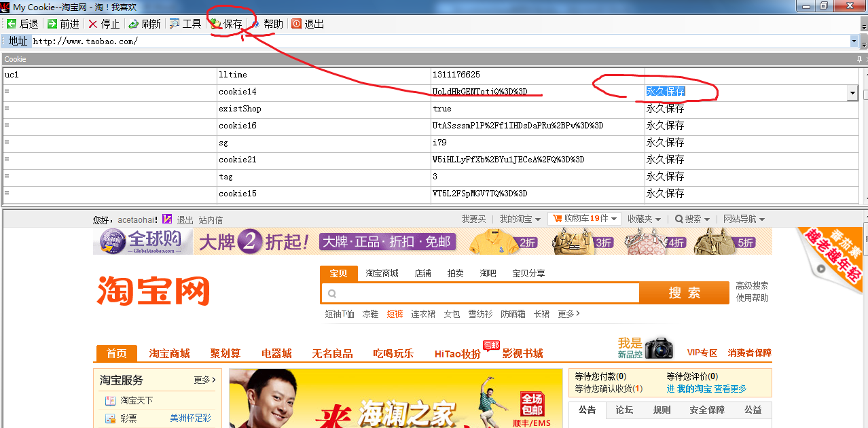The image size is (868, 428).
Task: Open 帮助 help from the toolbar
Action: (267, 24)
